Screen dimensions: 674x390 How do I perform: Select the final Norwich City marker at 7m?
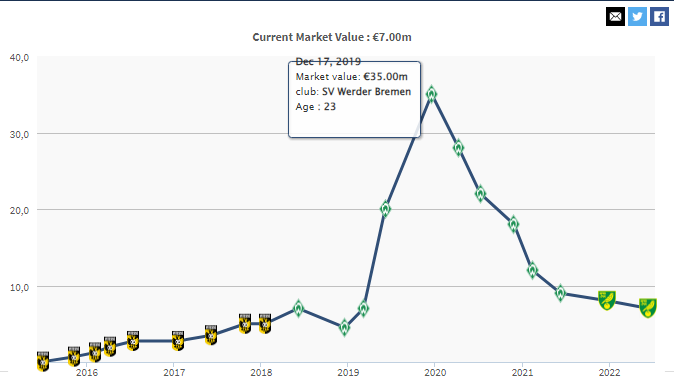click(648, 308)
